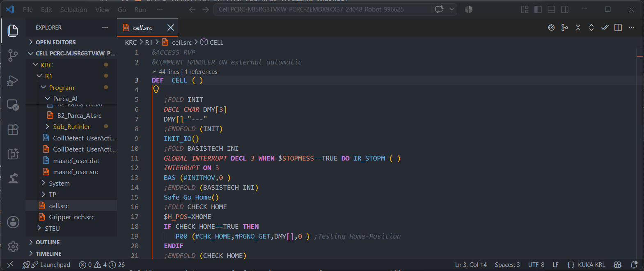The image size is (644, 271).
Task: Click the round segmented icon beside chat
Action: coord(469,9)
